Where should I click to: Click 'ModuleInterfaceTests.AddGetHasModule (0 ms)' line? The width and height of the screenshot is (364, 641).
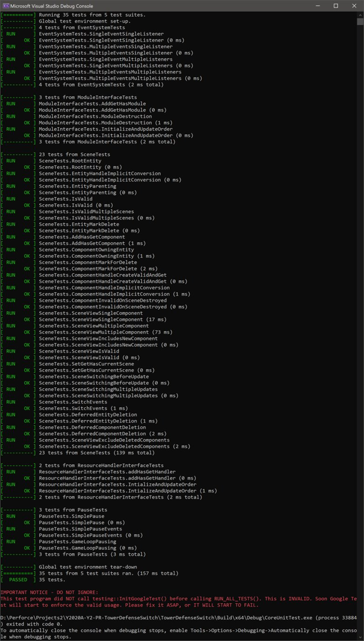tap(103, 110)
